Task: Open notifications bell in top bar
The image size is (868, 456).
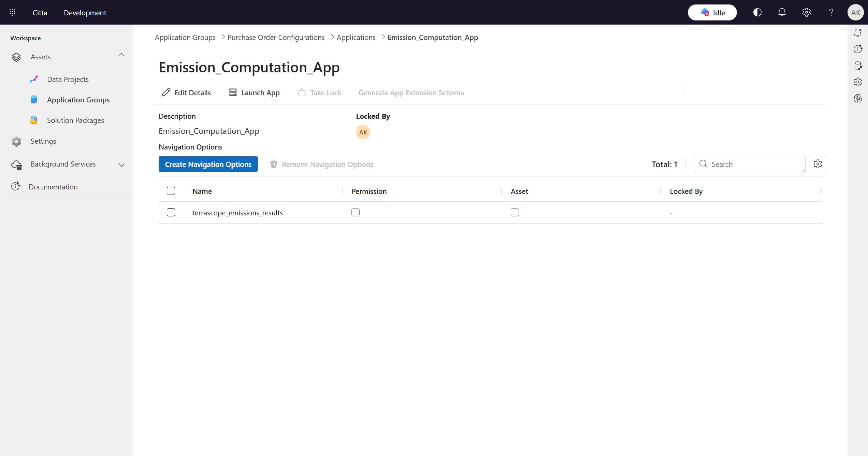Action: tap(782, 13)
